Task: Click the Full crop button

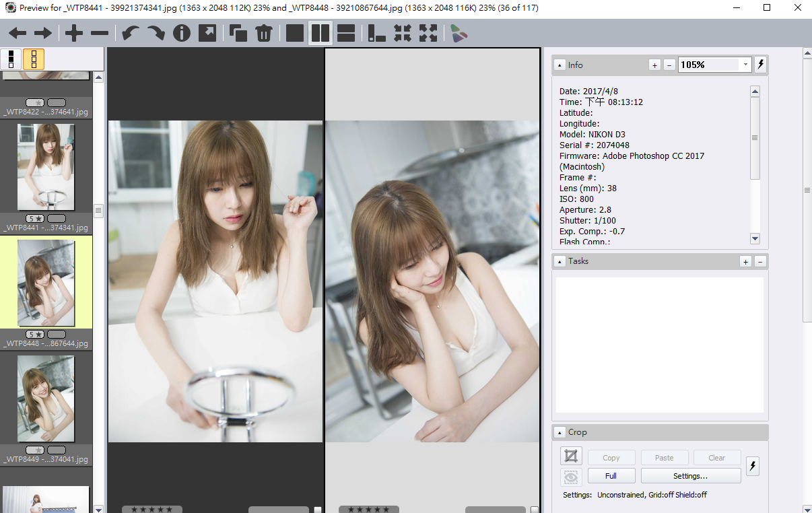Action: point(611,476)
